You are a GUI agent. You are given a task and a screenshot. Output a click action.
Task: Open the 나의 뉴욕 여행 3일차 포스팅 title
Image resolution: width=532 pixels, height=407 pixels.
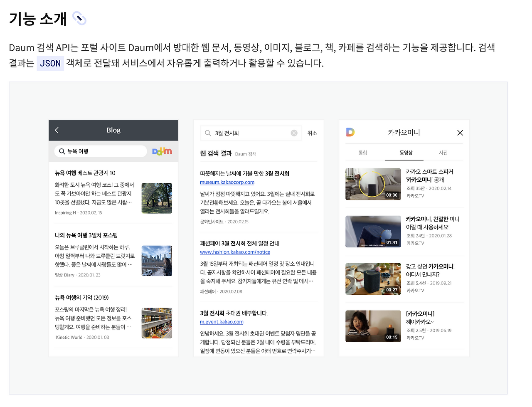[86, 235]
